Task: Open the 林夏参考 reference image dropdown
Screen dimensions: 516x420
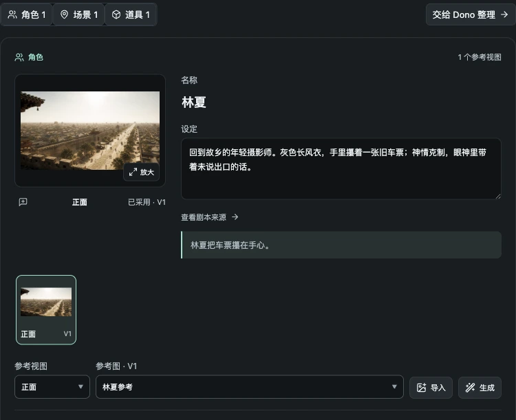Action: [x=250, y=387]
